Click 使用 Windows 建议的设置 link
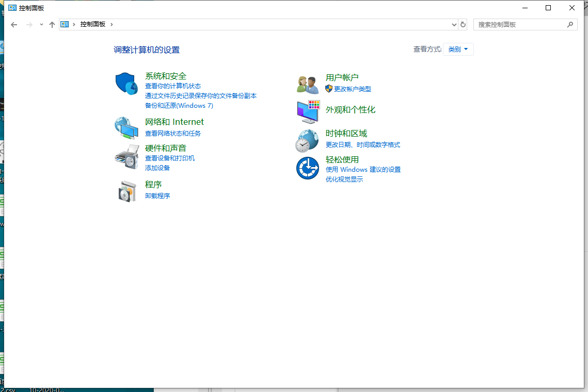Viewport: 588px width, 392px height. coord(363,169)
